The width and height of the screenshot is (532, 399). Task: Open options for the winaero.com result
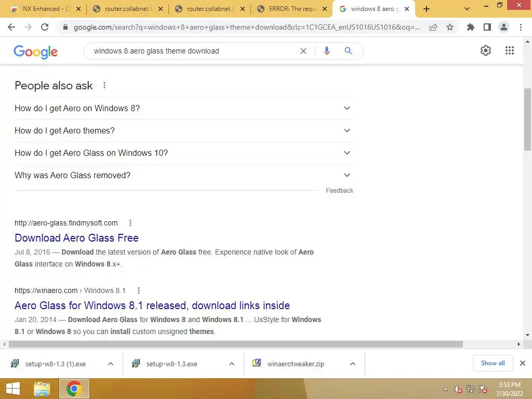point(138,290)
